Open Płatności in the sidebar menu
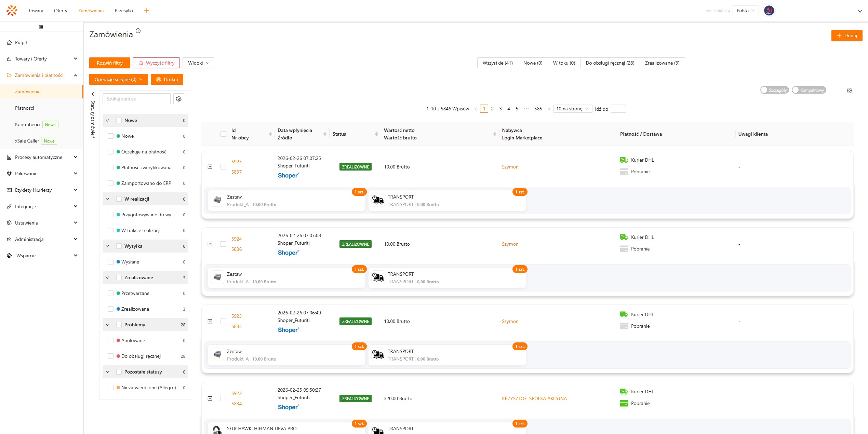 point(25,108)
